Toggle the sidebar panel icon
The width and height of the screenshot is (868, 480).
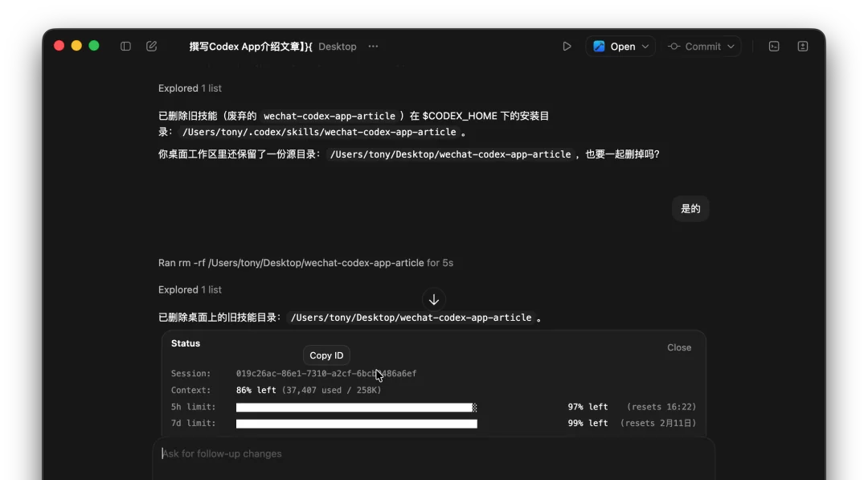click(x=126, y=46)
